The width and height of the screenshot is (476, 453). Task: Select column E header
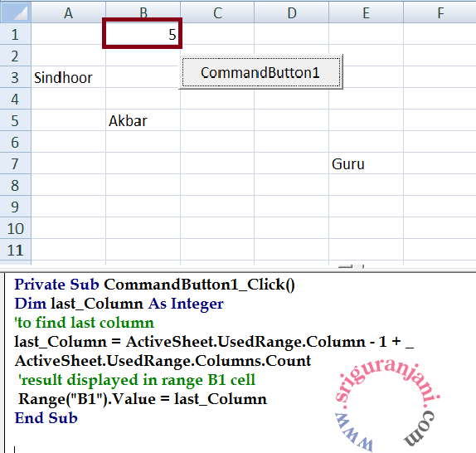click(366, 12)
